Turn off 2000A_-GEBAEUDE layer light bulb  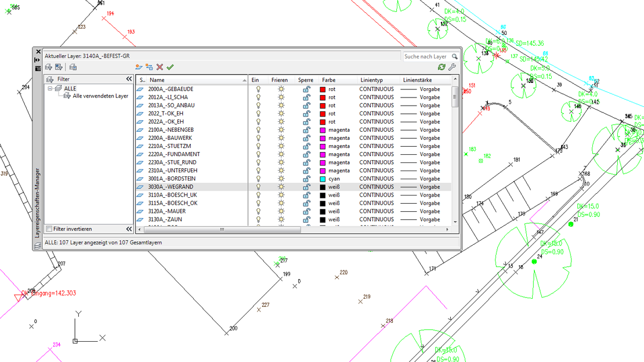tap(258, 89)
